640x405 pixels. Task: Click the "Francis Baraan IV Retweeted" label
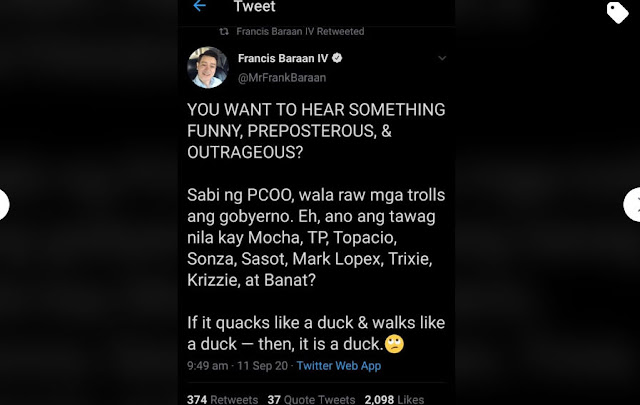click(x=300, y=31)
